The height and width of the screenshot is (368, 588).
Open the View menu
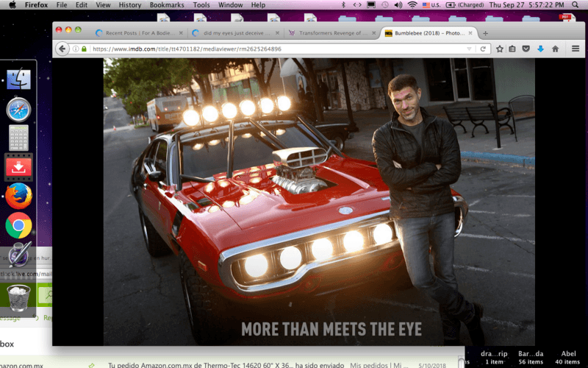(x=103, y=5)
